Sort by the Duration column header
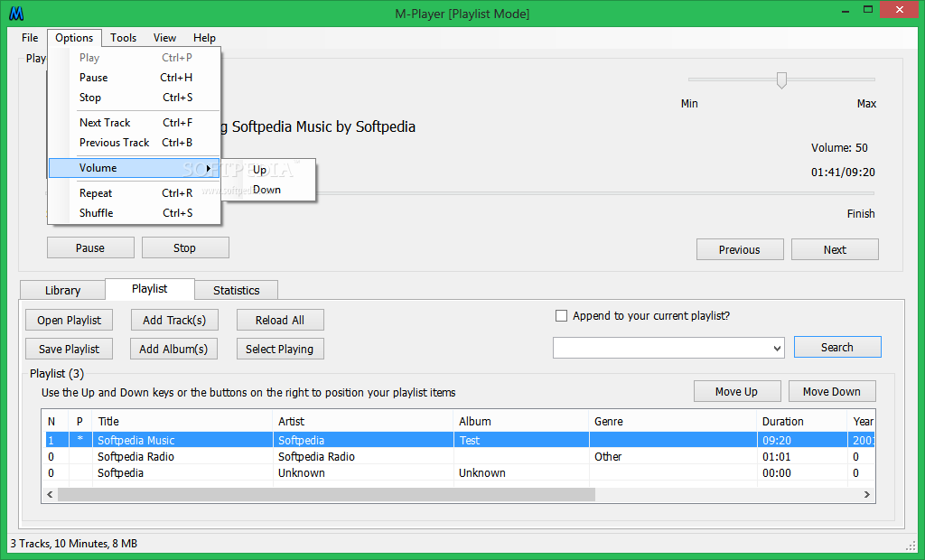 pos(802,421)
